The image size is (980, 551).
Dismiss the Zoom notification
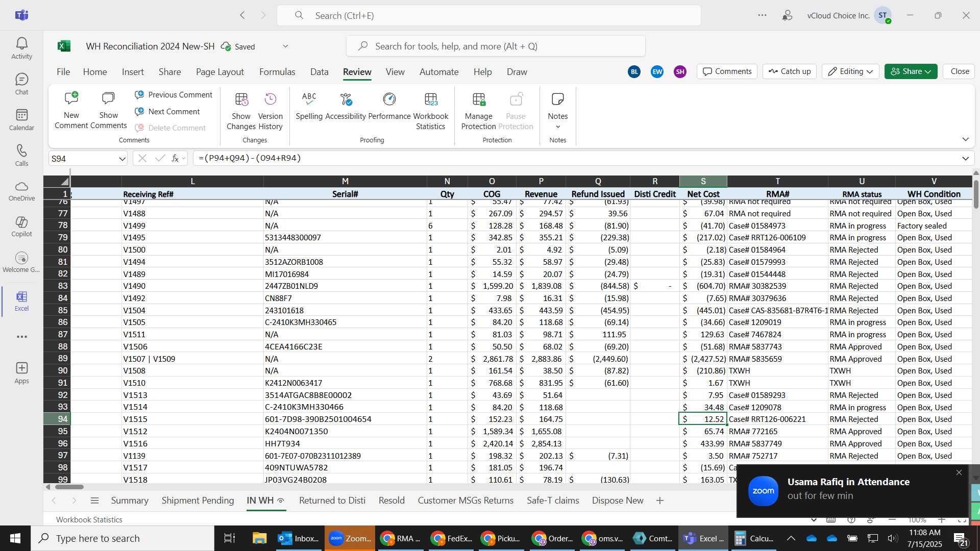coord(959,473)
